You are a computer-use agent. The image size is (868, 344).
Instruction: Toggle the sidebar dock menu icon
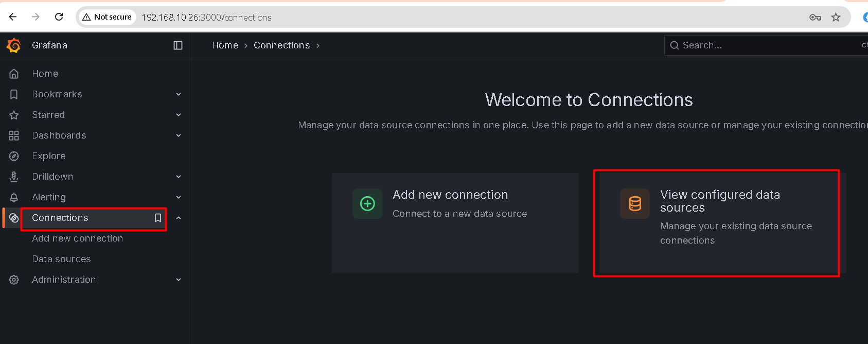(x=178, y=45)
